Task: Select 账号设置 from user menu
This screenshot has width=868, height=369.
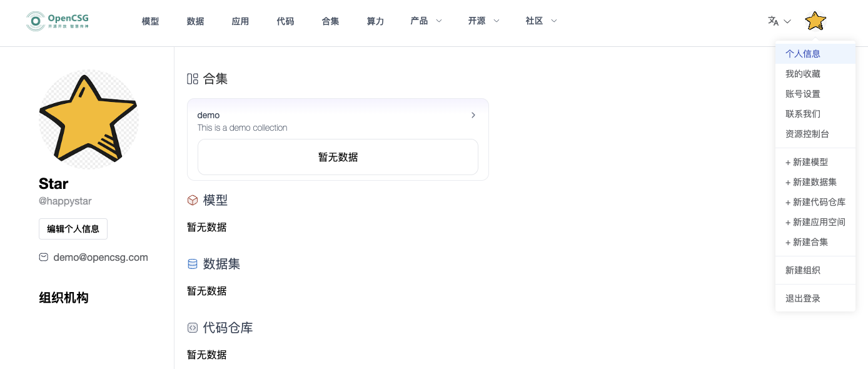Action: point(803,94)
